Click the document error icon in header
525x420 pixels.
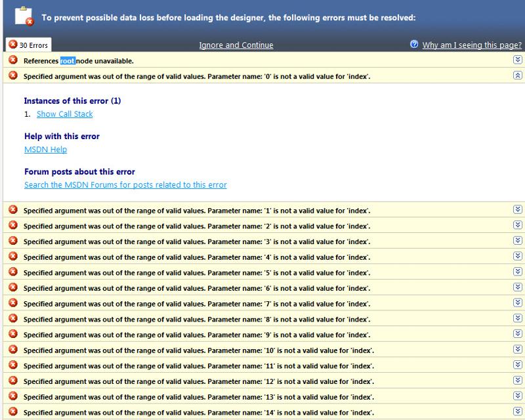point(24,16)
